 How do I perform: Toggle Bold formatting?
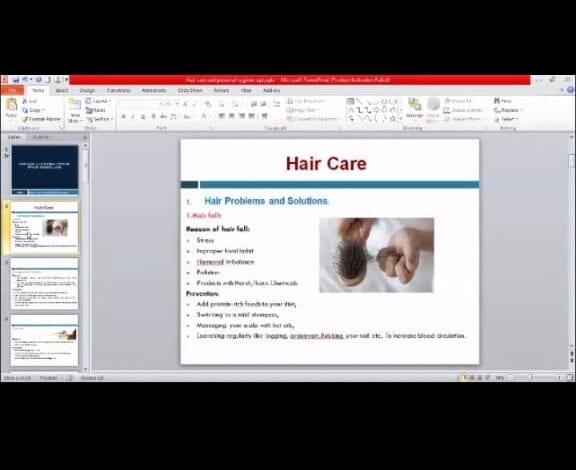point(123,116)
